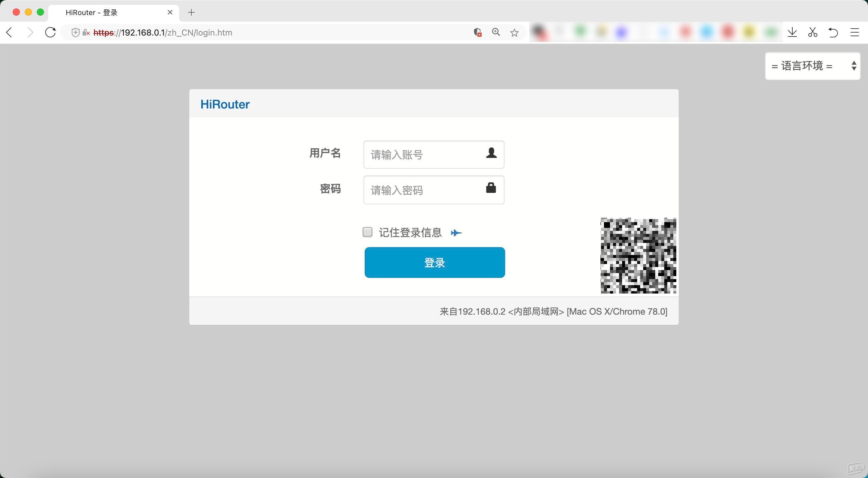Click the scissors screenshot icon

coord(813,32)
